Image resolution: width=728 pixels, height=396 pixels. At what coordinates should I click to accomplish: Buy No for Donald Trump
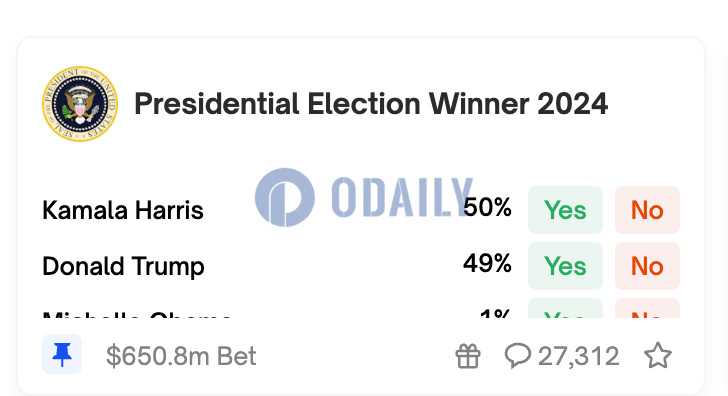[647, 266]
